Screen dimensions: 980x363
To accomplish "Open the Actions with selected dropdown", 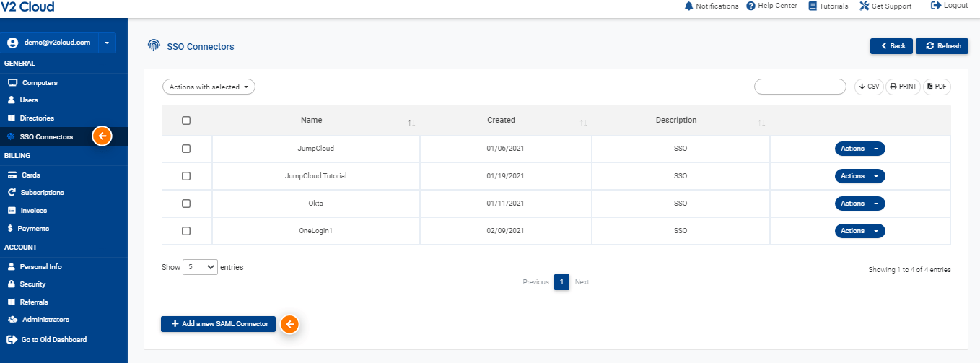I will click(x=209, y=87).
